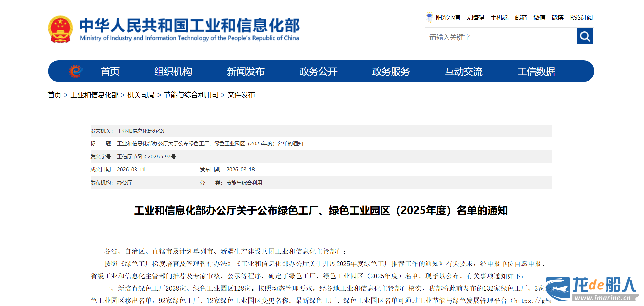Navigate to 互动交流 section

pos(464,72)
